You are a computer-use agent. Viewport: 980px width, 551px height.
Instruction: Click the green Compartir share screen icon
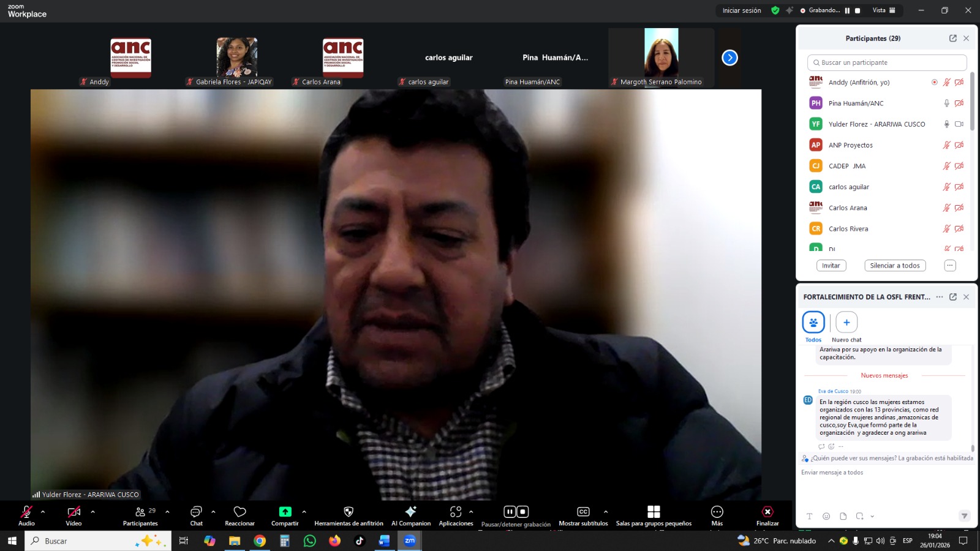(x=285, y=512)
